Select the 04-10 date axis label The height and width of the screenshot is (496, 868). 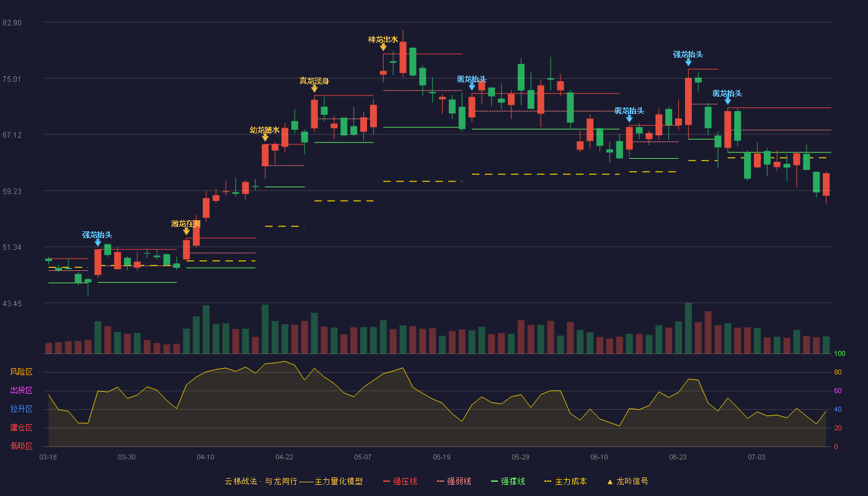point(205,457)
